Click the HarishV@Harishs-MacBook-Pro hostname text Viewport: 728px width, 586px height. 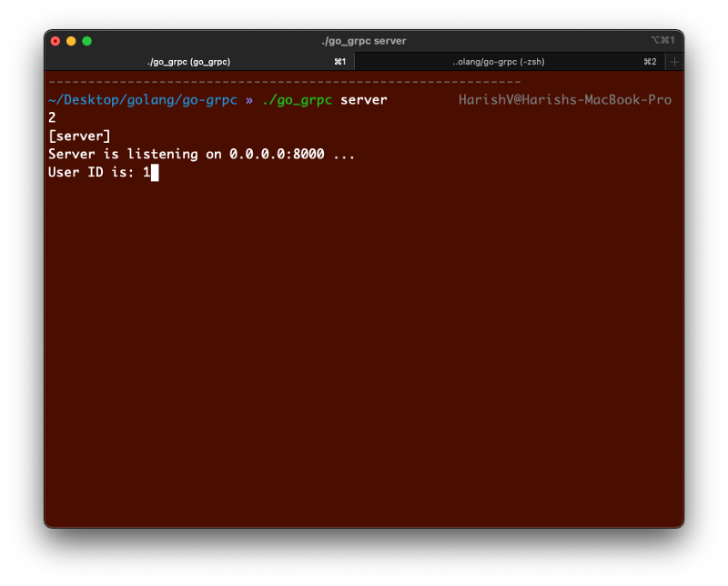tap(565, 100)
